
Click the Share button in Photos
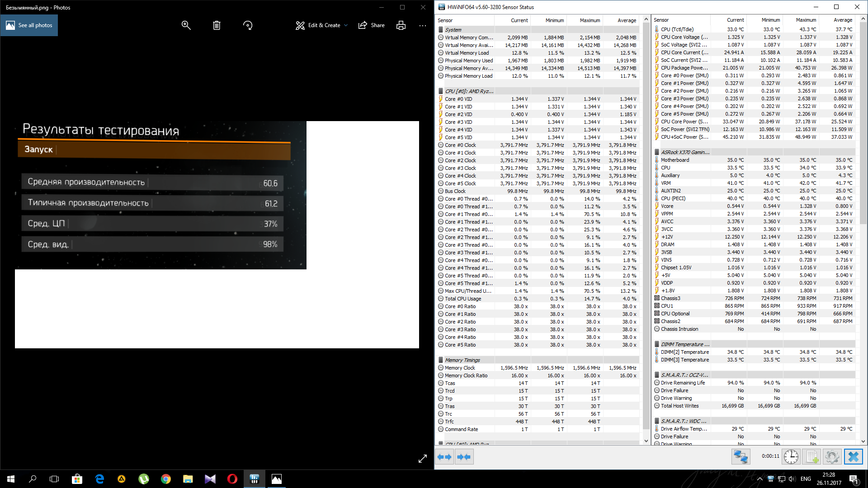371,25
